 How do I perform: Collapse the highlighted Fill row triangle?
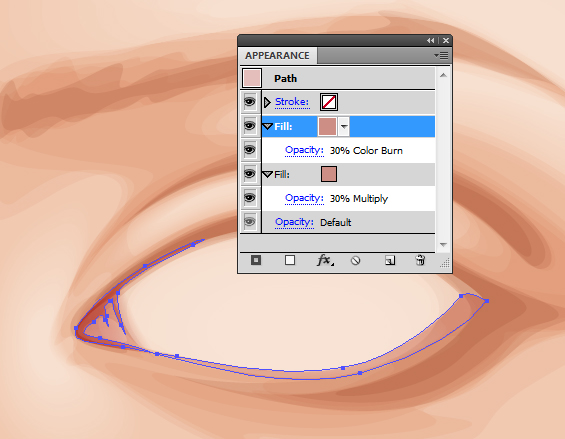coord(267,127)
